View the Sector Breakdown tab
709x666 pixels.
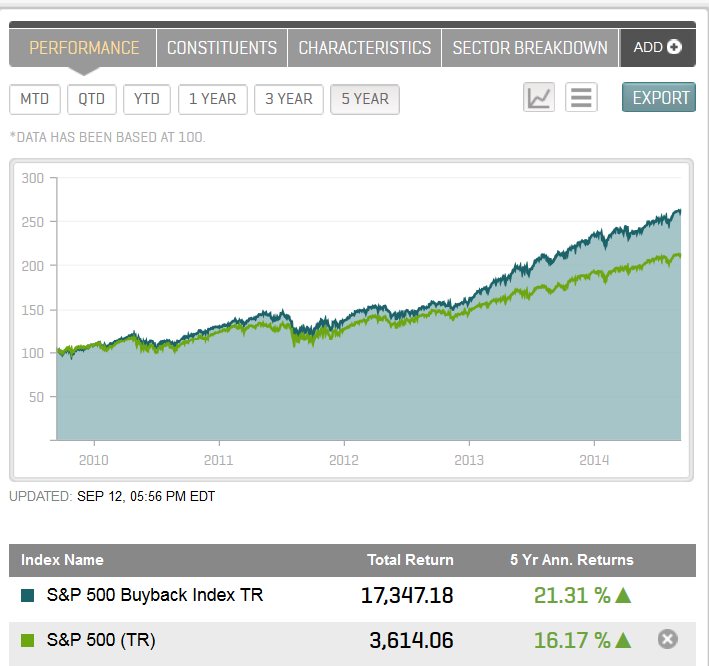pos(530,48)
